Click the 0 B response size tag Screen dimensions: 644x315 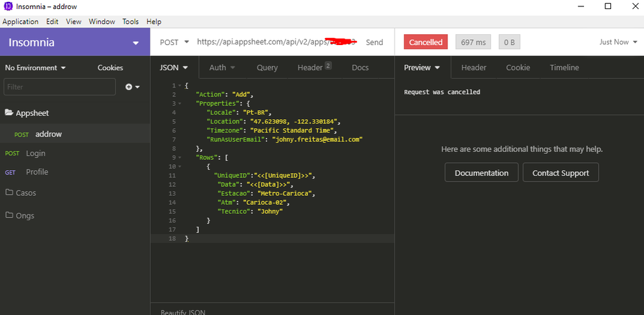pyautogui.click(x=509, y=43)
